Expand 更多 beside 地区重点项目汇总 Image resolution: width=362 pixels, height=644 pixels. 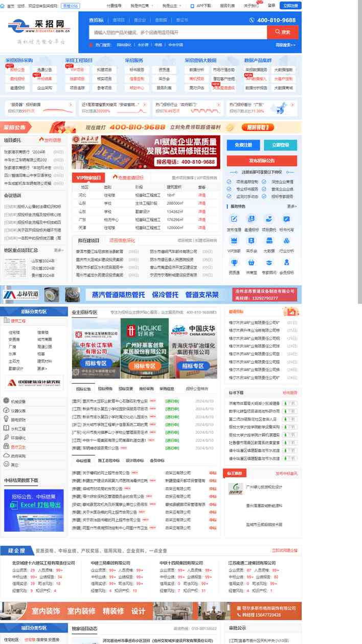[x=59, y=250]
